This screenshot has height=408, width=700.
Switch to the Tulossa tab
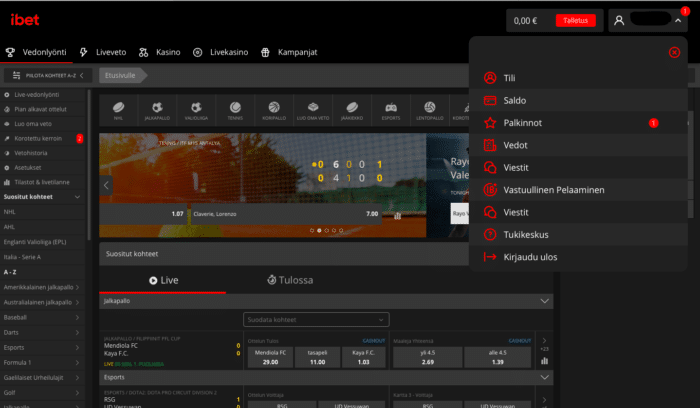tap(290, 280)
